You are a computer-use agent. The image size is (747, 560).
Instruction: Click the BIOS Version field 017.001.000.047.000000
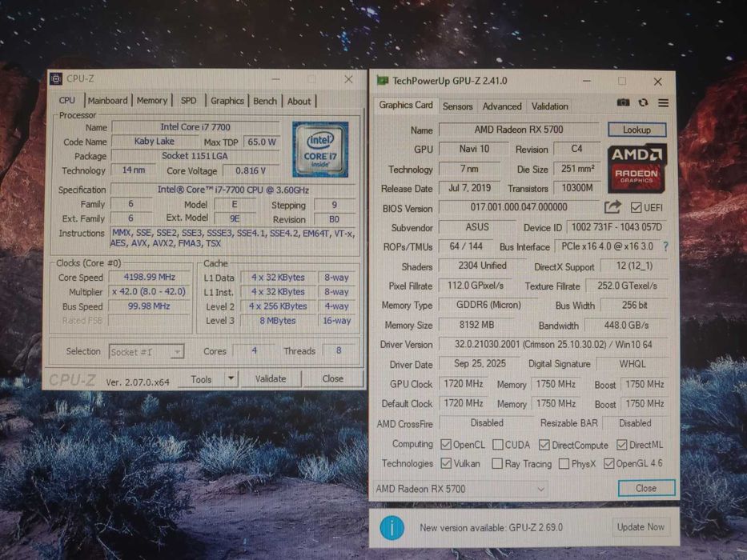pos(519,207)
